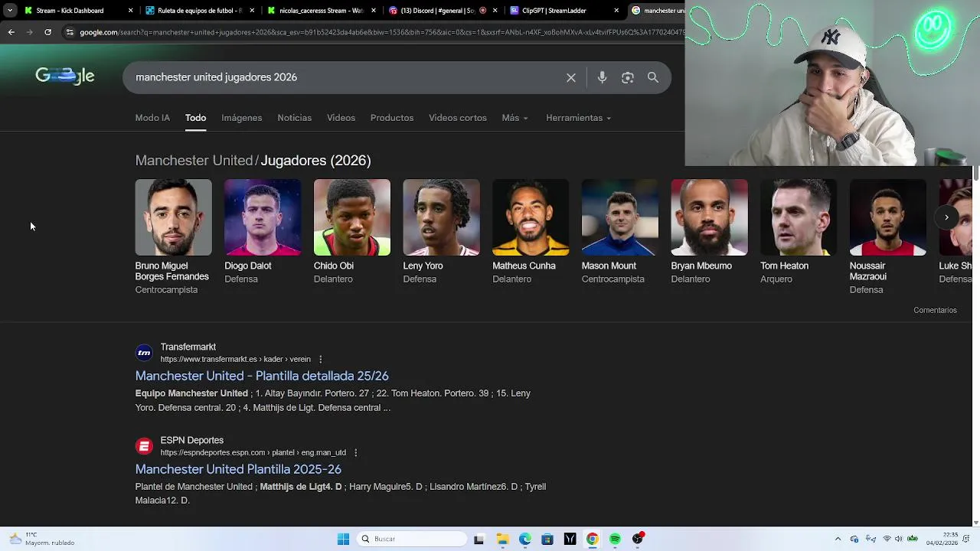Close the ClipGPT StreamLadder browser tab
980x551 pixels.
pos(616,11)
